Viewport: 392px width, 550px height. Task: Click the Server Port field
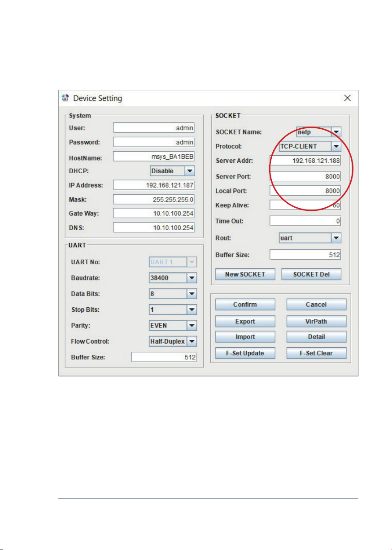coord(305,176)
